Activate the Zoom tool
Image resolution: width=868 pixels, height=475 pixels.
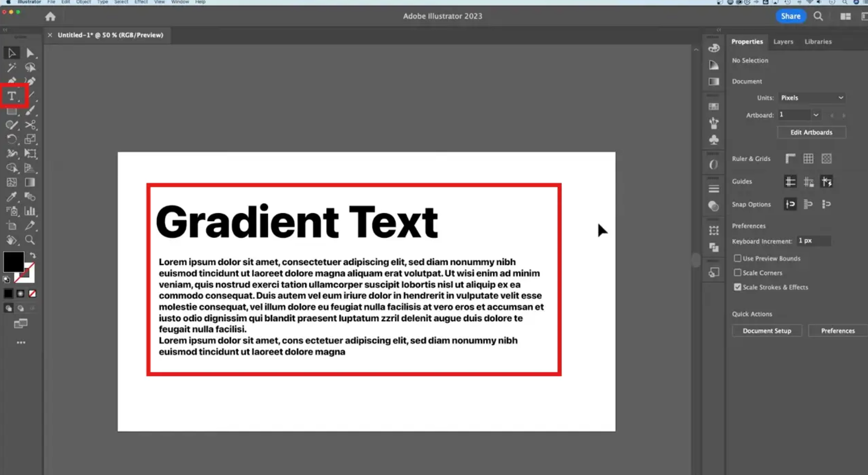tap(31, 240)
